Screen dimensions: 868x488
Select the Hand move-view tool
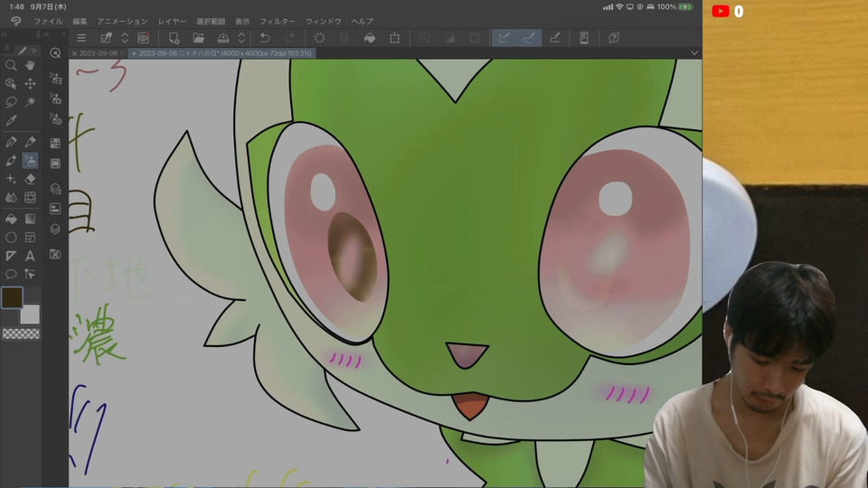point(30,65)
